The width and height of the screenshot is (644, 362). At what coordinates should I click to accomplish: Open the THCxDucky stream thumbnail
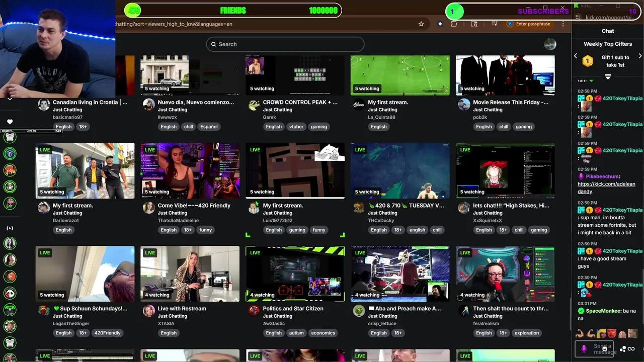(400, 171)
